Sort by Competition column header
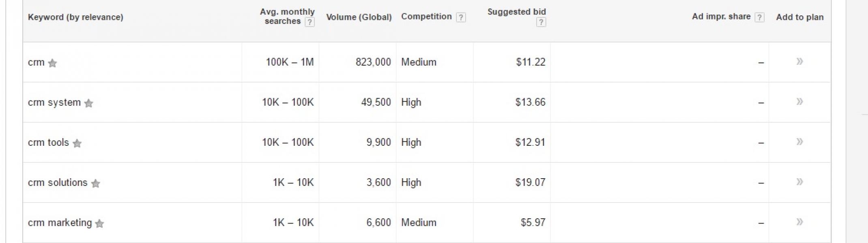This screenshot has height=243, width=868. (426, 17)
